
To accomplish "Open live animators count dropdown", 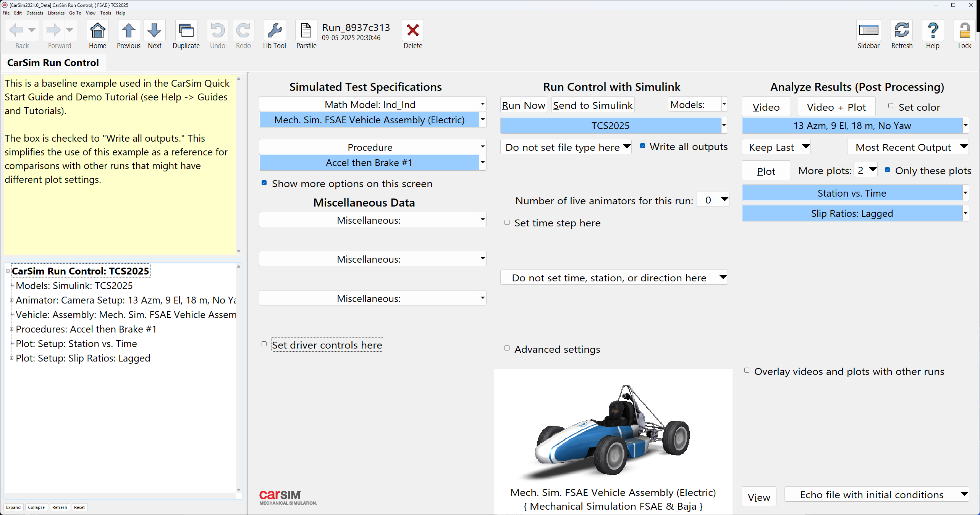I will coord(713,200).
